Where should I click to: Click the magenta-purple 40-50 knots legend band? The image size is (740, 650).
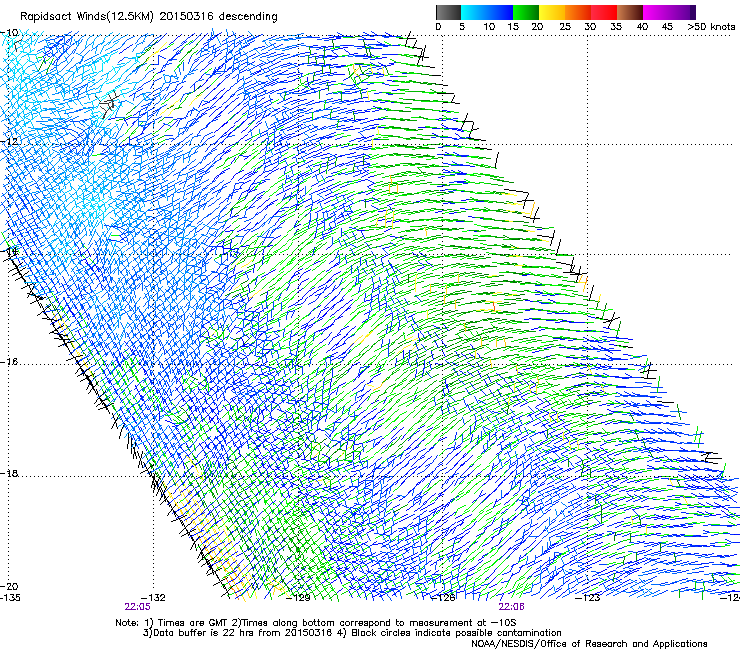click(x=669, y=12)
